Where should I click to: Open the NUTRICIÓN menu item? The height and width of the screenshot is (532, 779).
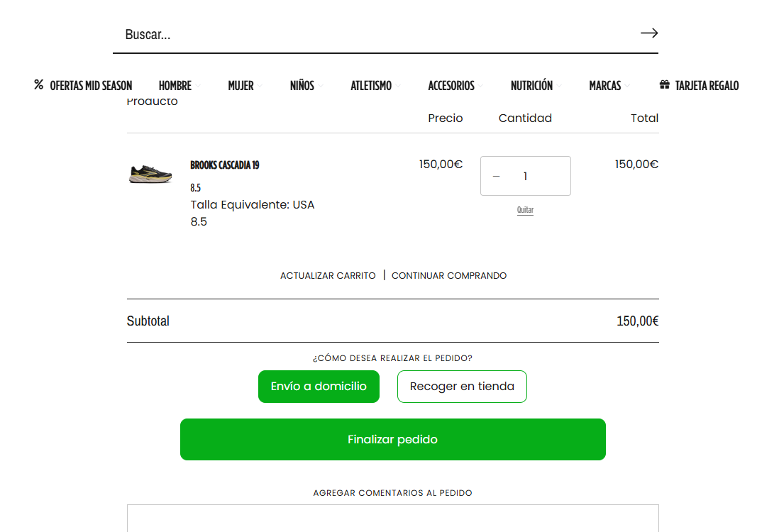531,86
